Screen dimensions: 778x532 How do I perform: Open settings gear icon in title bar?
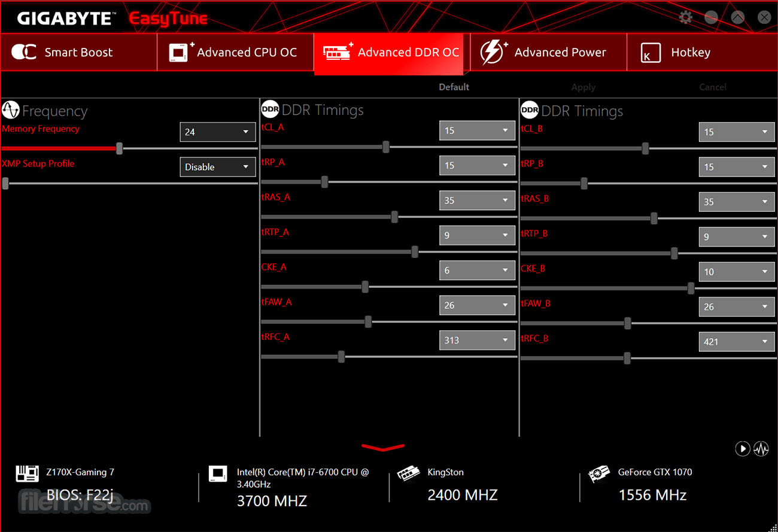click(685, 17)
